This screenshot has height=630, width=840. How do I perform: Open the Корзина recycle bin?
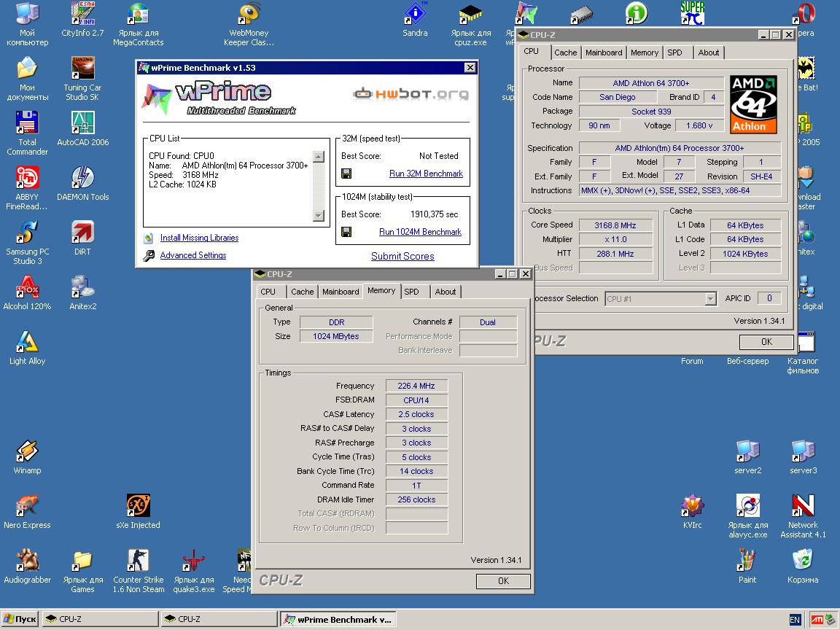pyautogui.click(x=803, y=561)
